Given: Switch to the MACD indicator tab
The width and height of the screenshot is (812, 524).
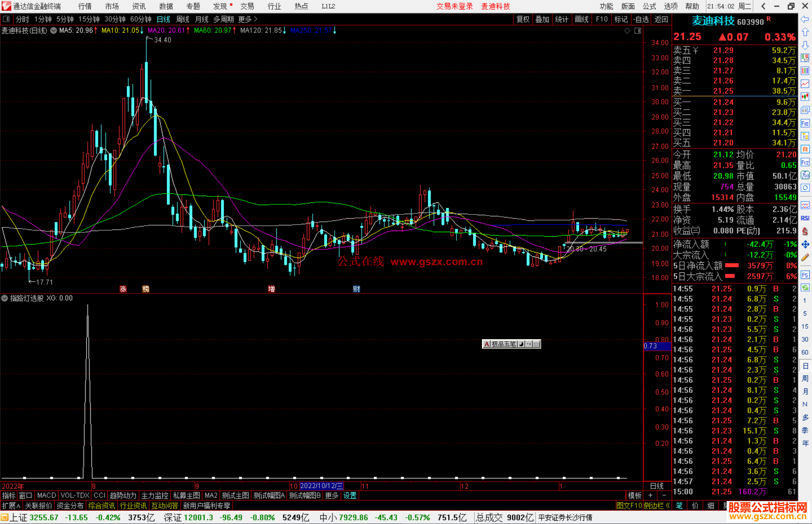Looking at the screenshot, I should click(x=46, y=495).
